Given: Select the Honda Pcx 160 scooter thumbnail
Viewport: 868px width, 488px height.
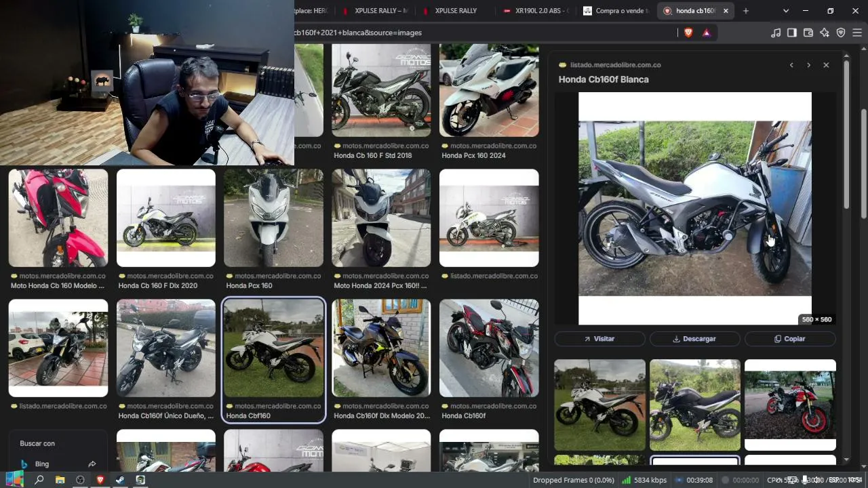Looking at the screenshot, I should coord(274,218).
